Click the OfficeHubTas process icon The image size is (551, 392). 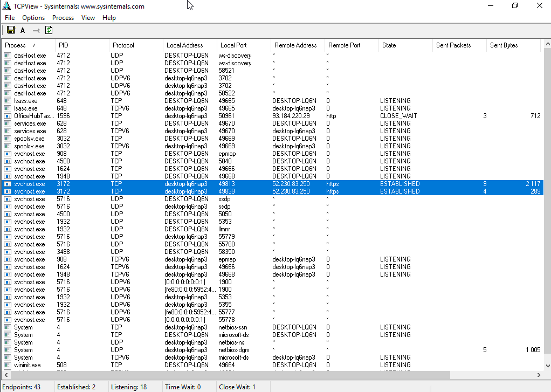[8, 116]
